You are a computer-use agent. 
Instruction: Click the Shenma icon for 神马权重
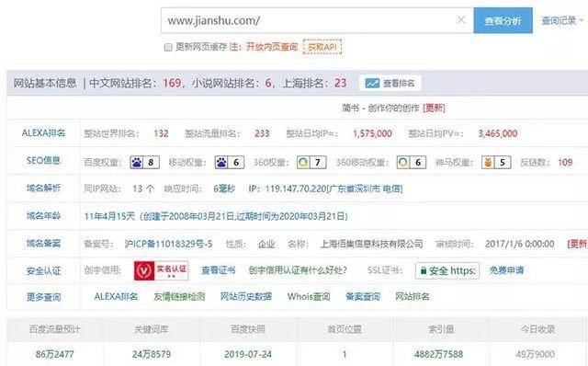488,163
